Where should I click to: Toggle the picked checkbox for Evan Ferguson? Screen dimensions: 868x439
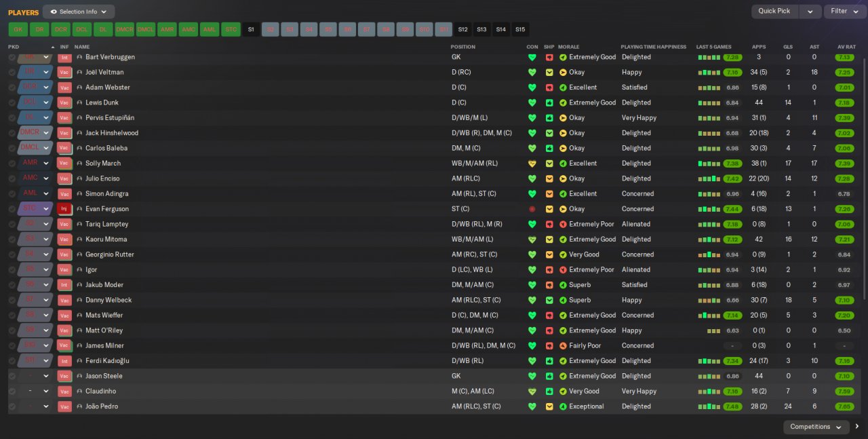12,209
